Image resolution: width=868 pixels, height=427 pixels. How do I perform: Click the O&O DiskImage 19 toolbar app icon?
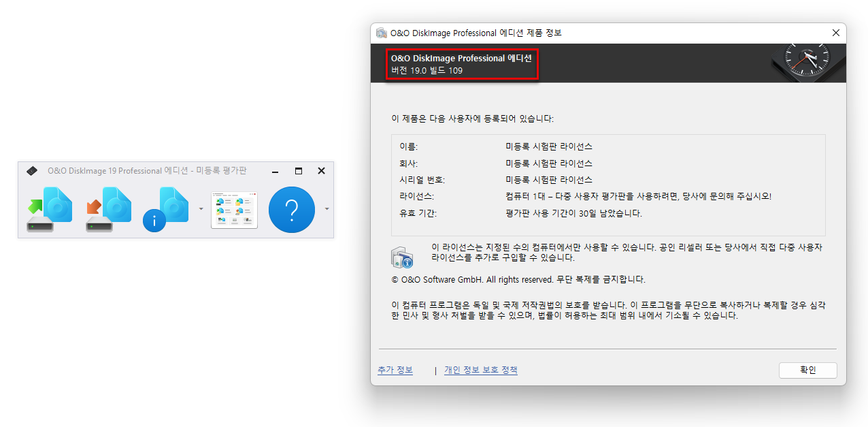point(32,171)
